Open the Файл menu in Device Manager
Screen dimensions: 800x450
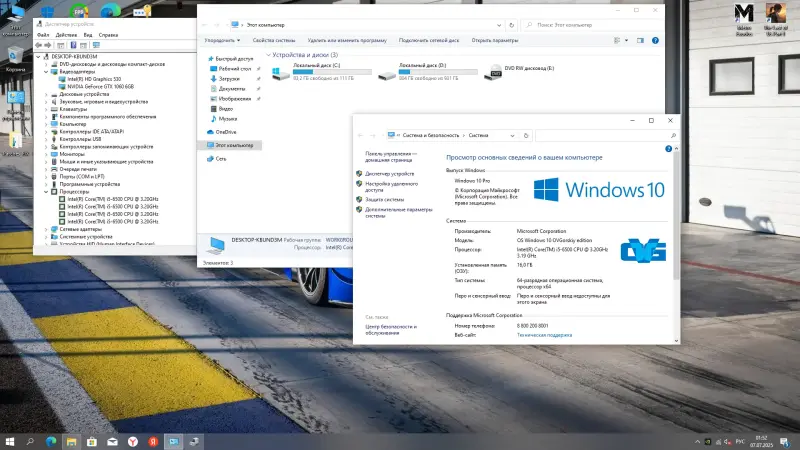[x=43, y=35]
